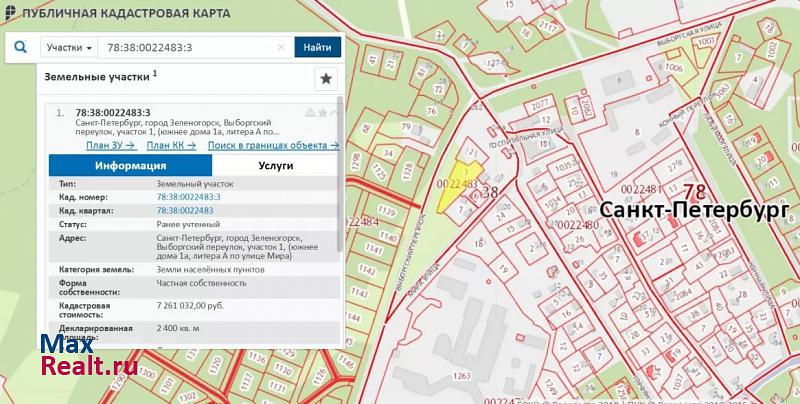Open the Участки search type dropdown

coord(69,47)
